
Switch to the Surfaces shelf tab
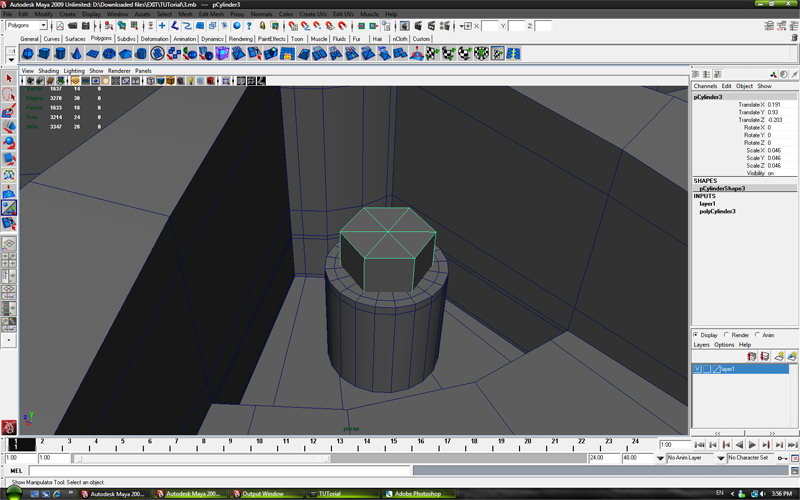[75, 39]
